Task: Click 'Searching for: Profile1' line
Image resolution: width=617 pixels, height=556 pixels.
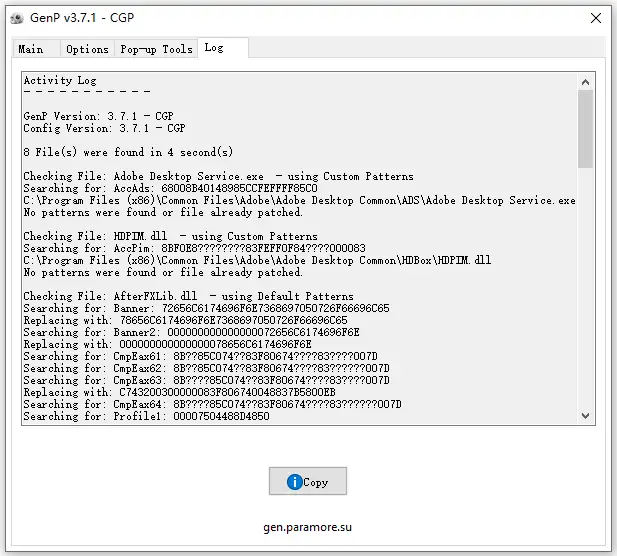Action: pyautogui.click(x=146, y=416)
